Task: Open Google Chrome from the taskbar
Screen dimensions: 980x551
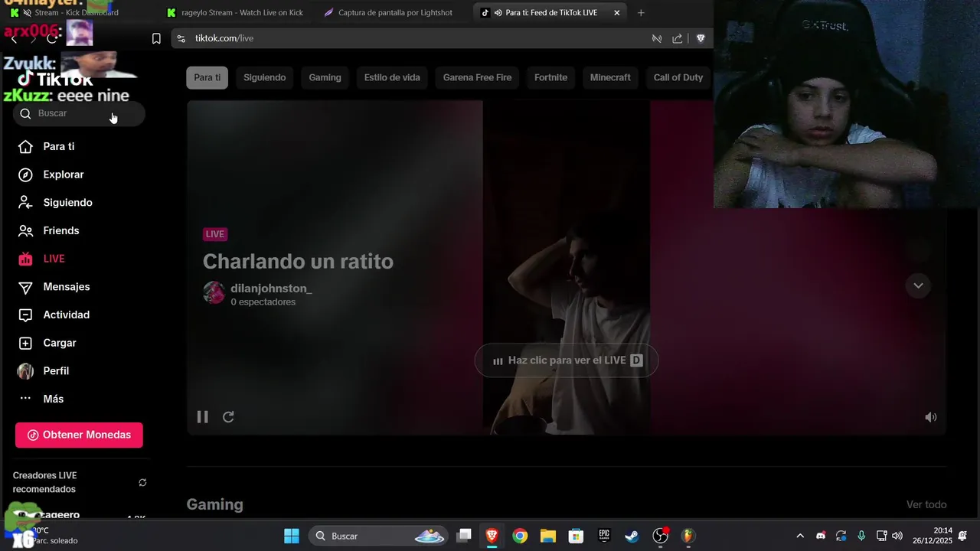Action: (x=520, y=536)
